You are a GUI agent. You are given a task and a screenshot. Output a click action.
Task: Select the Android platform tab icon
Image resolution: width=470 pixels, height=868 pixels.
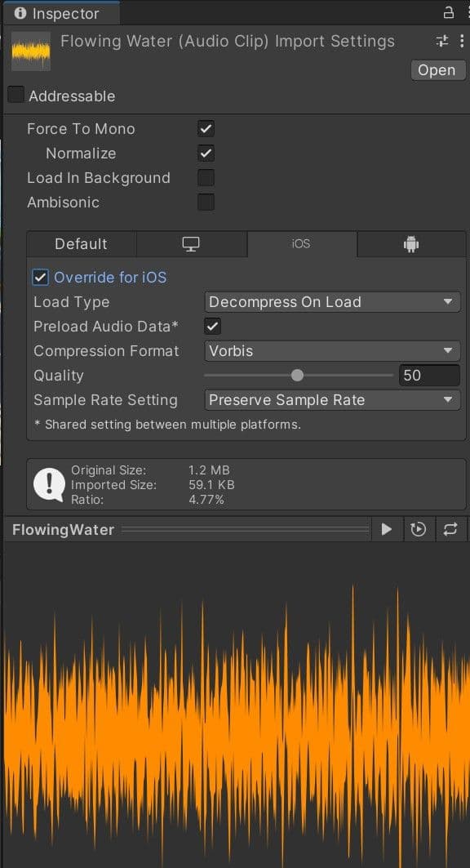pyautogui.click(x=411, y=243)
